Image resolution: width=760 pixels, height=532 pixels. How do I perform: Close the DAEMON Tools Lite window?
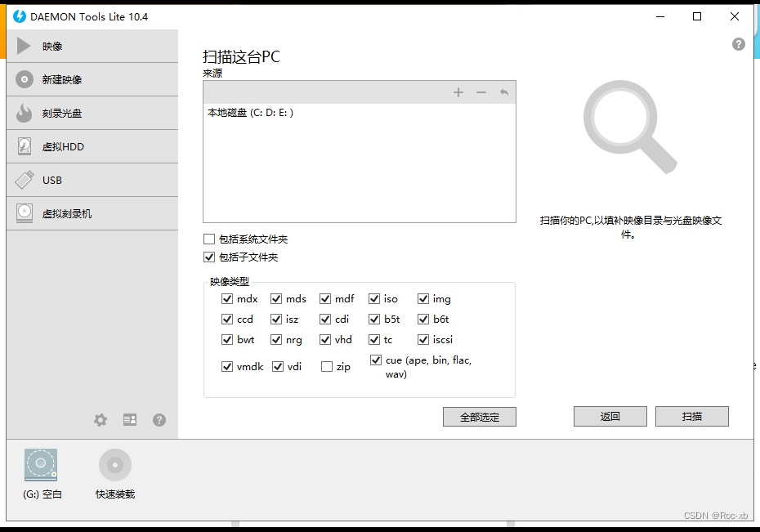pyautogui.click(x=735, y=16)
